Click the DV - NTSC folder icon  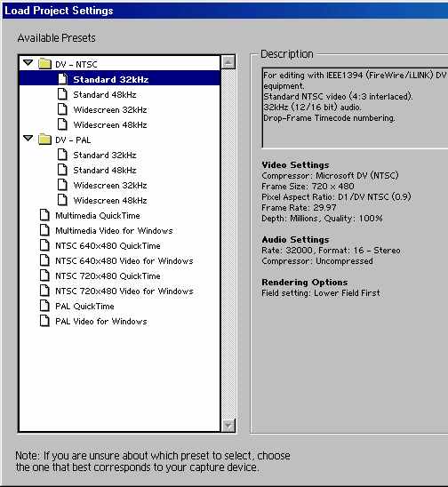tap(44, 64)
